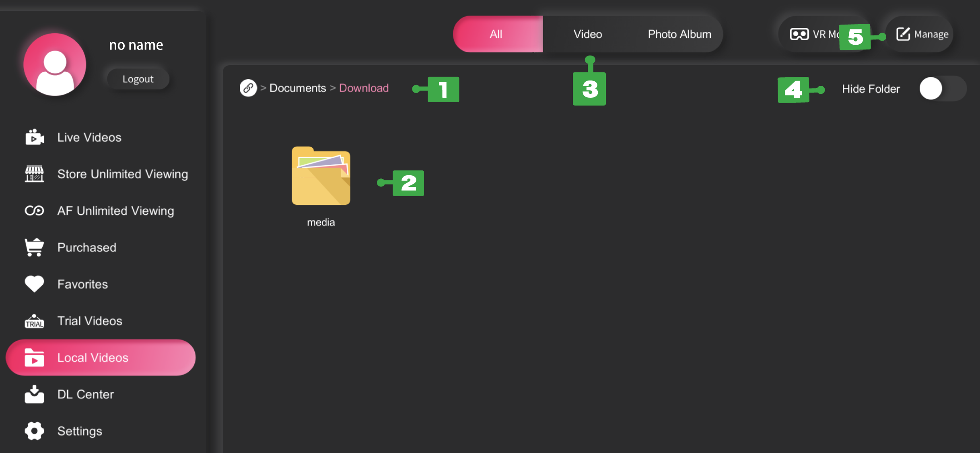Click Download in the breadcrumb path
Screen dimensions: 980x453
click(364, 88)
